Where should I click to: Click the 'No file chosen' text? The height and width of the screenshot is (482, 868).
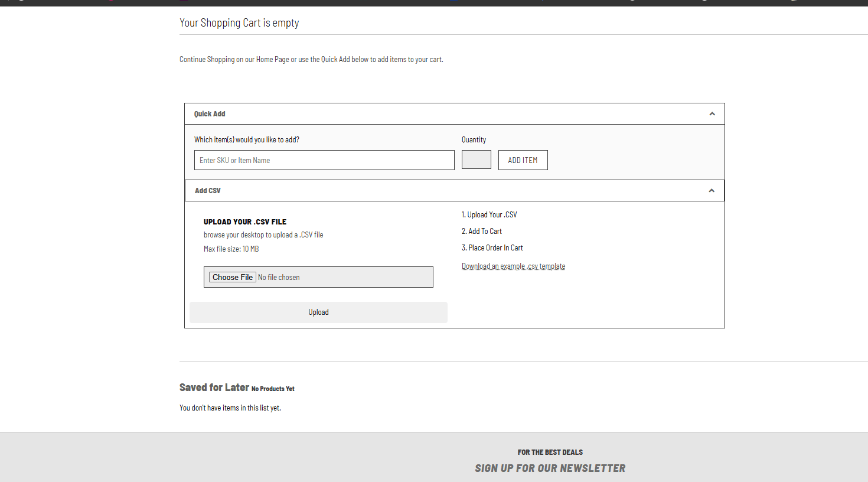pos(279,277)
